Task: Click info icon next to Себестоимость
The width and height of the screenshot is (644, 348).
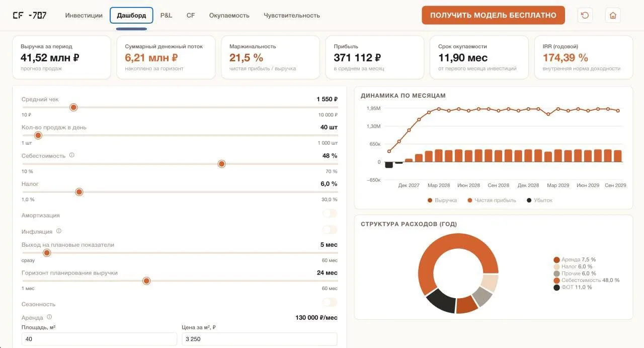Action: (71, 155)
